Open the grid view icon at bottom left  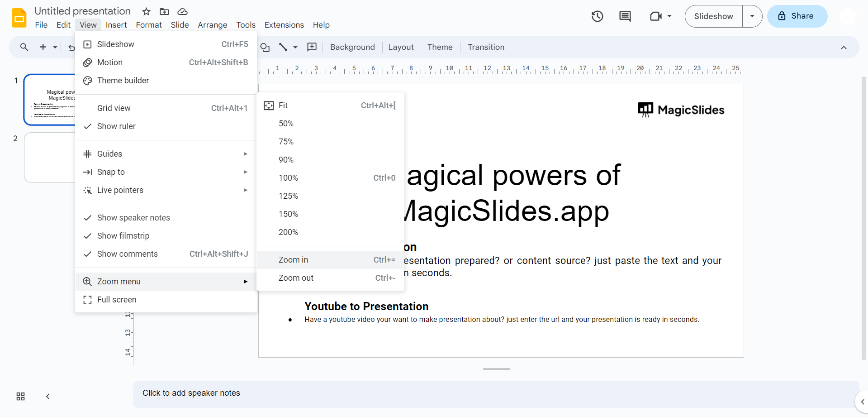[20, 396]
